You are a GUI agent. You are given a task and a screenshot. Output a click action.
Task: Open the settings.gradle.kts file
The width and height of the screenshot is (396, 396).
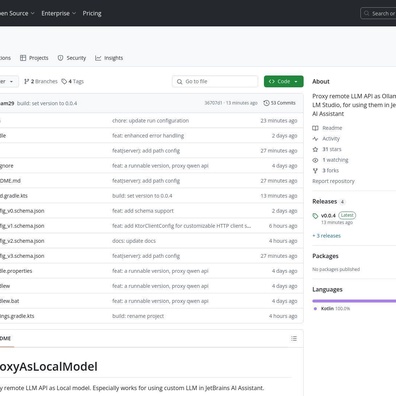click(17, 316)
